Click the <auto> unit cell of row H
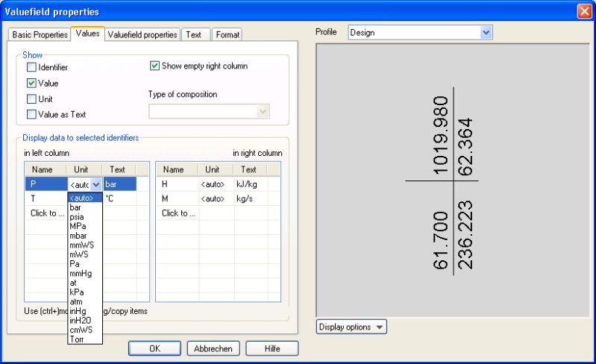596x364 pixels. [216, 184]
